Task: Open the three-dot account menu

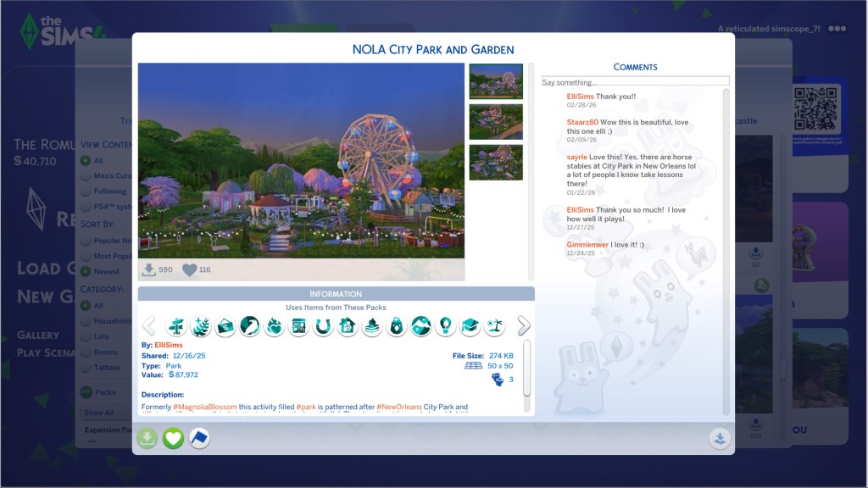Action: 837,29
